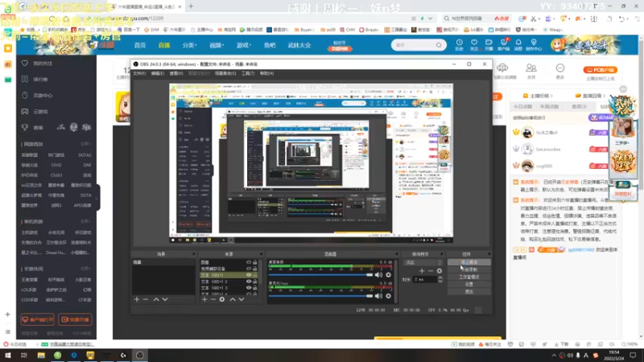
Task: Toggle the lock on the 文本 (GDI+) 2 source
Action: coord(255,282)
